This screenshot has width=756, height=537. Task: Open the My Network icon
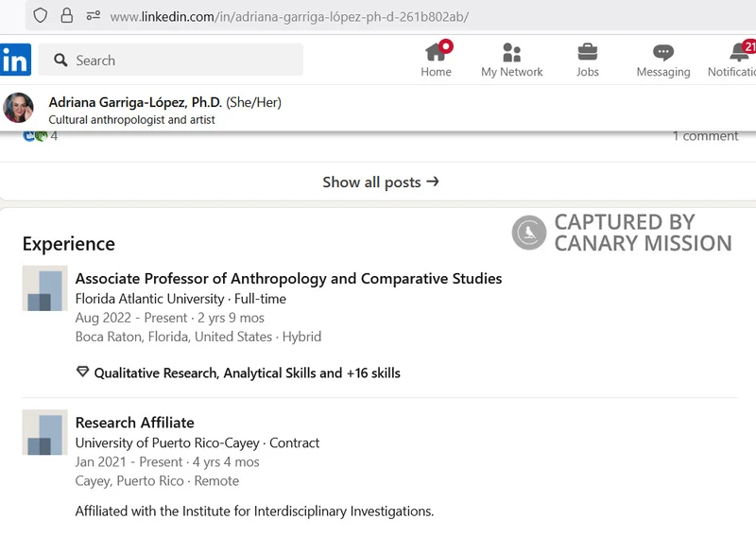(511, 53)
